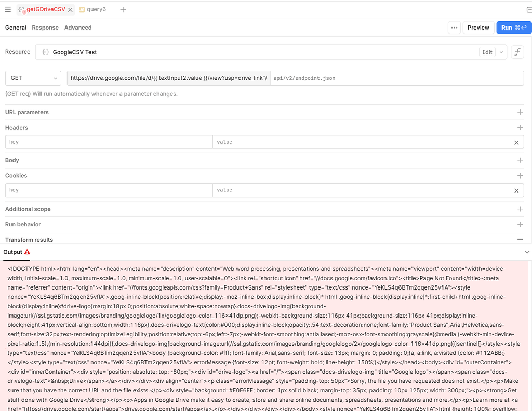
Task: Add a Headers row with its plus icon
Action: point(521,127)
